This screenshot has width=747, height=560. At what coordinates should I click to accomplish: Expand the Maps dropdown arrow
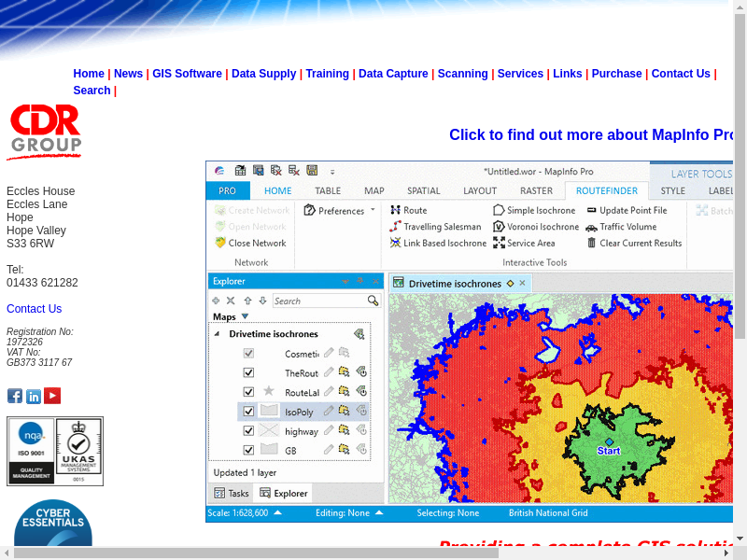pos(246,316)
